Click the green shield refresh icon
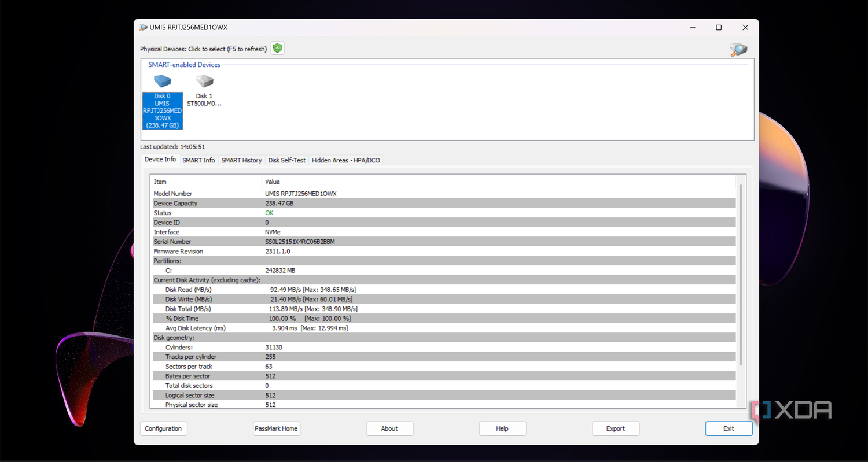 pyautogui.click(x=278, y=49)
